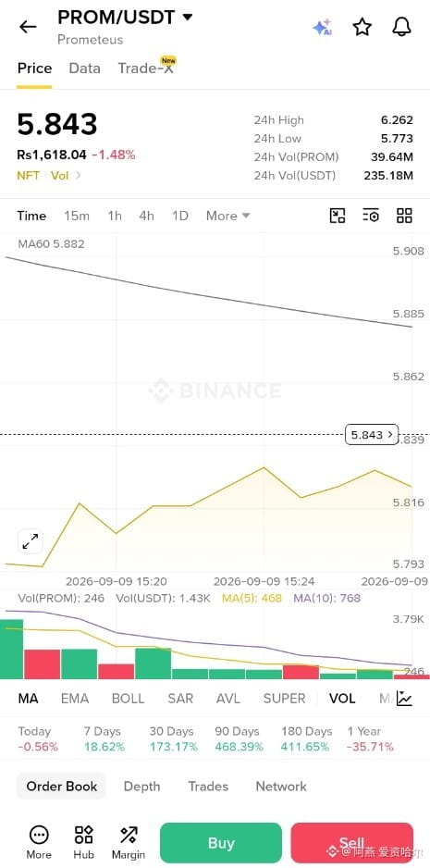This screenshot has width=430, height=868.
Task: Open the AI sparkle assistant icon
Action: [x=322, y=27]
